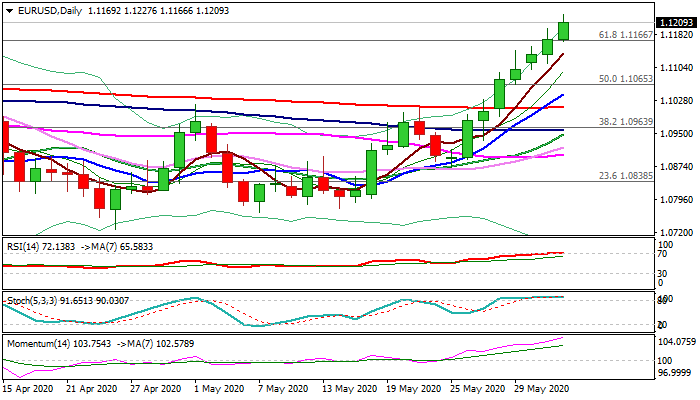Click the 1.10280 price axis label
The width and height of the screenshot is (700, 400).
(676, 101)
